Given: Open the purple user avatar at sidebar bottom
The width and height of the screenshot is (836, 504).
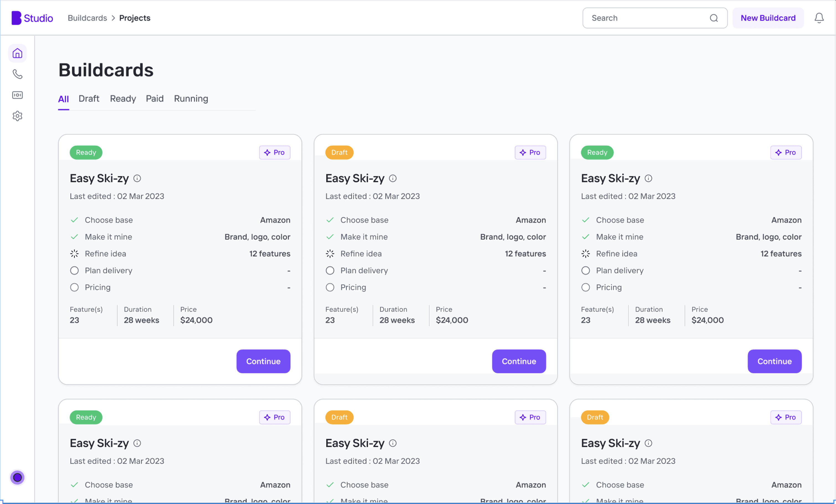Looking at the screenshot, I should pos(17,477).
